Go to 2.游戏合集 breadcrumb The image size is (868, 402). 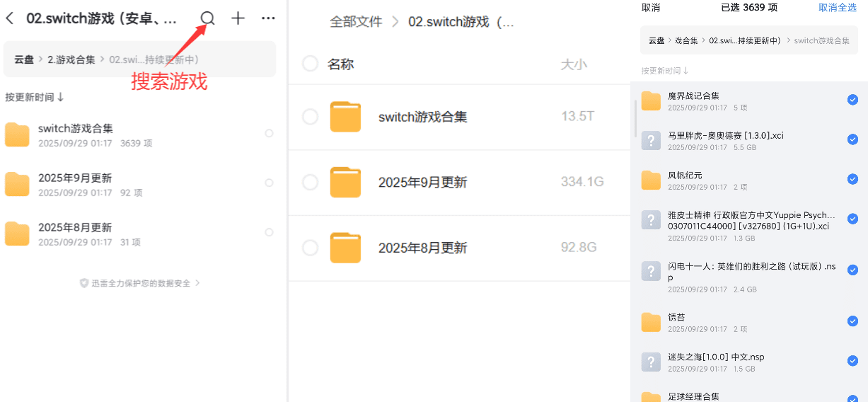tap(71, 59)
